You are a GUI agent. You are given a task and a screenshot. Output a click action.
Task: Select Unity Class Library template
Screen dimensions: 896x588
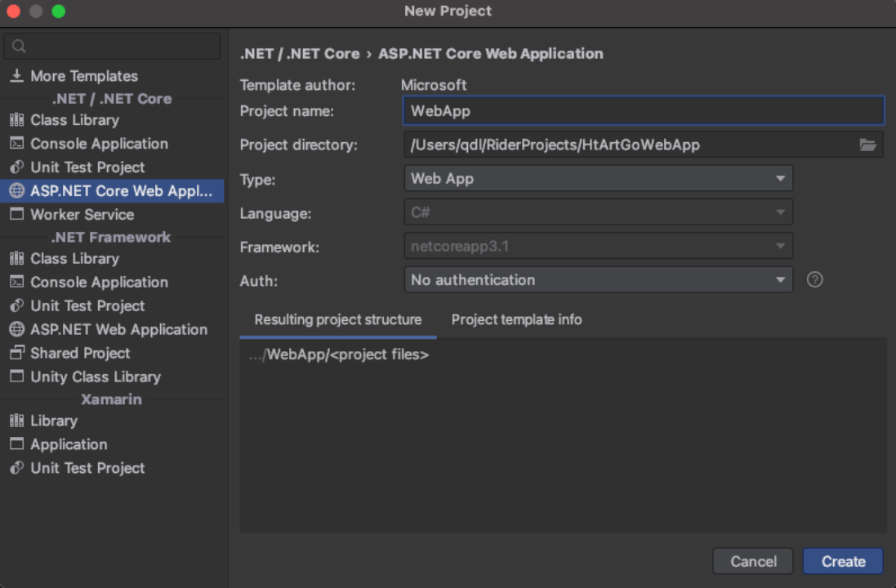(x=95, y=377)
